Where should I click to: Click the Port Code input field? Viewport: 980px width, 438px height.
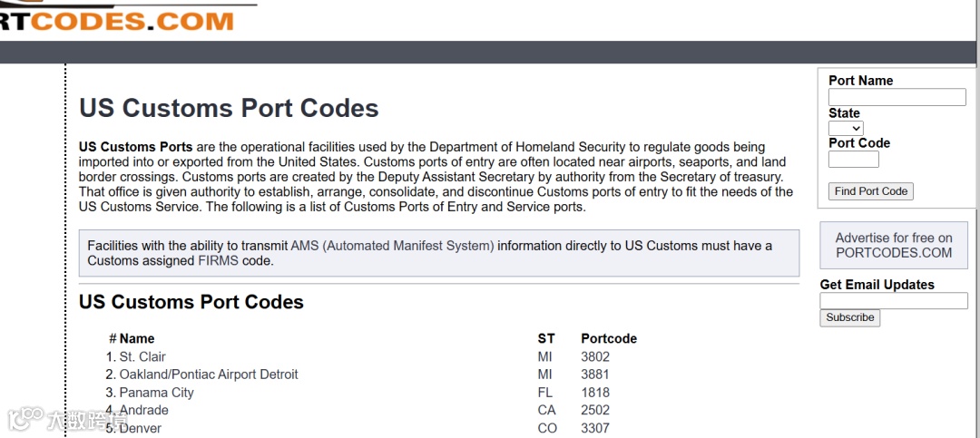pyautogui.click(x=853, y=160)
